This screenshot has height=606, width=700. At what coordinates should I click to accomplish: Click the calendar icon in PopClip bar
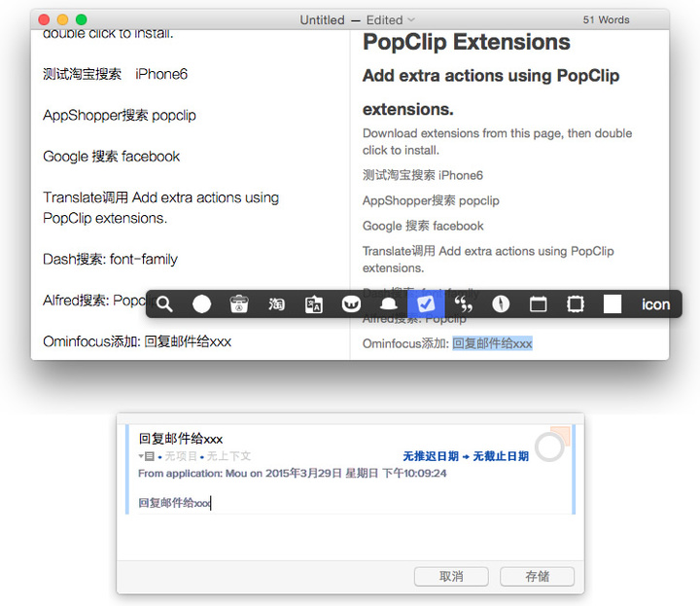coord(538,304)
